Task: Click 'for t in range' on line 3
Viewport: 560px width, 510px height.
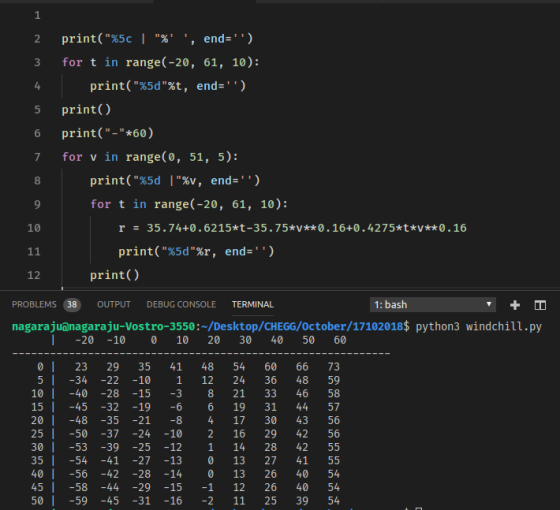Action: 160,62
